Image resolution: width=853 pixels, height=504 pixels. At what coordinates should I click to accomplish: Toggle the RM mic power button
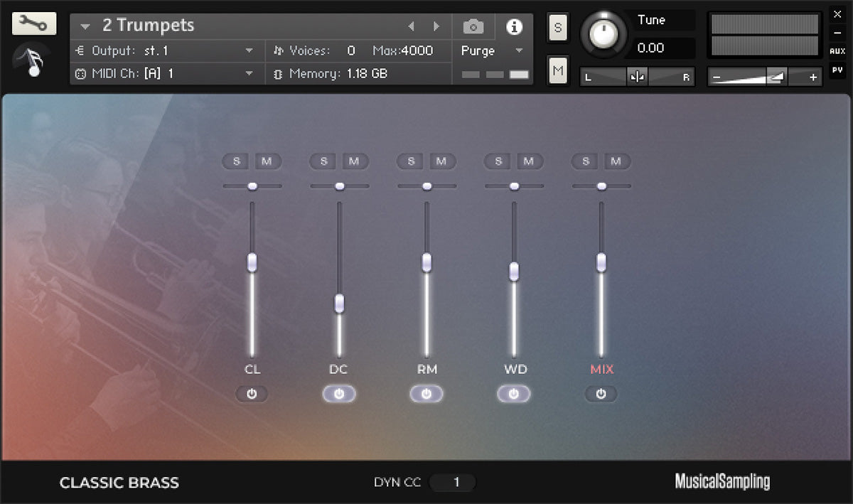click(x=426, y=394)
